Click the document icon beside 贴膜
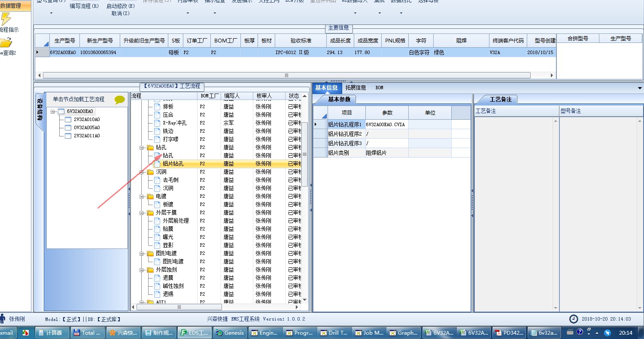Viewport: 644px width, 339px height. click(157, 229)
